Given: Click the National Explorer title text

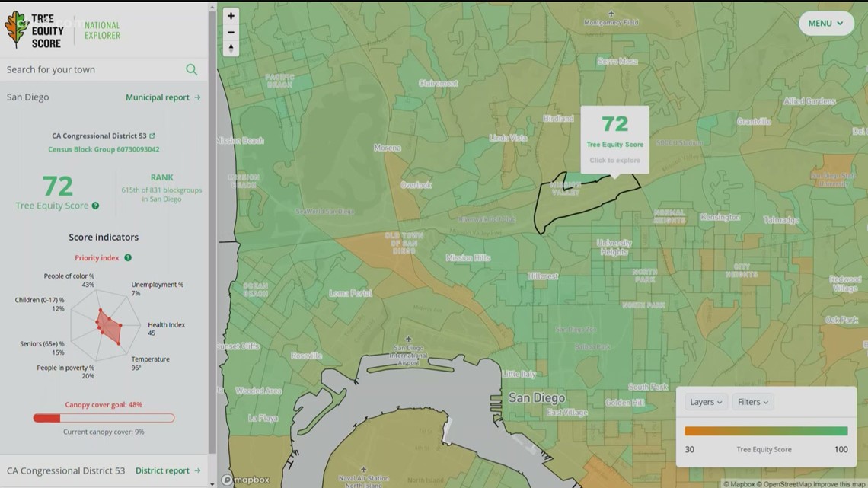Looking at the screenshot, I should click(x=103, y=30).
